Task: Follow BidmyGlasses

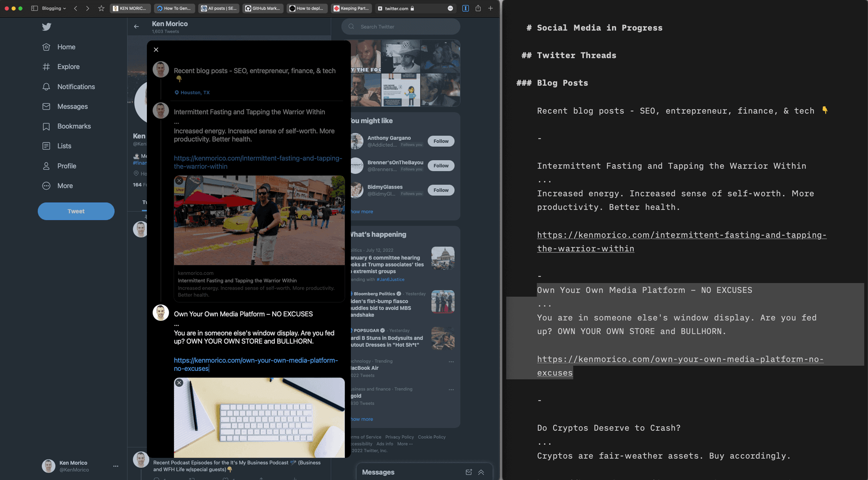Action: pyautogui.click(x=440, y=190)
